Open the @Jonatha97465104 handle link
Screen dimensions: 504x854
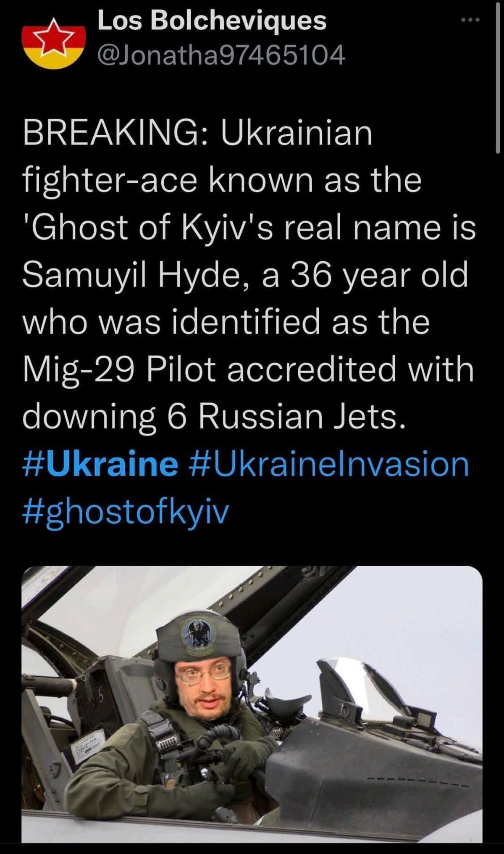tap(221, 54)
